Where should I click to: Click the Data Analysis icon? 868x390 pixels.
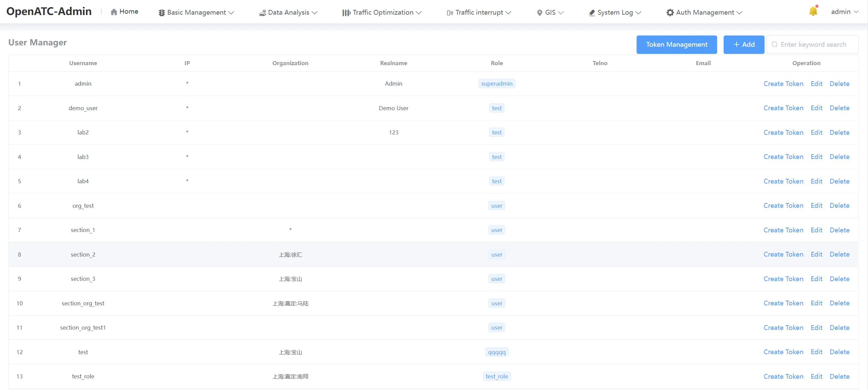[262, 13]
